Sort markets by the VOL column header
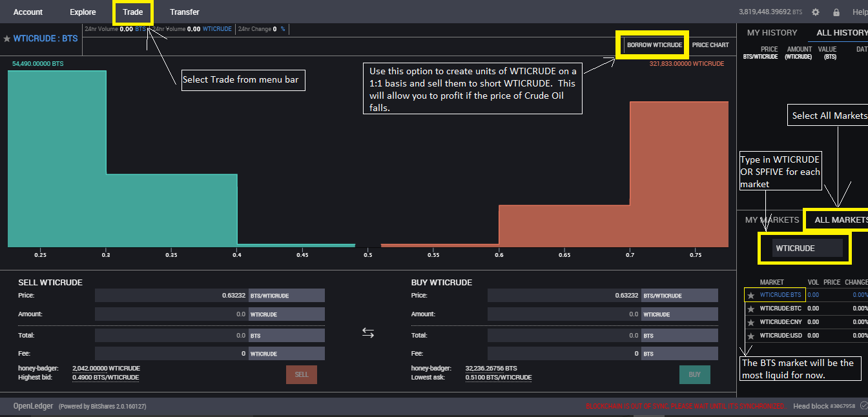This screenshot has width=868, height=417. [813, 282]
